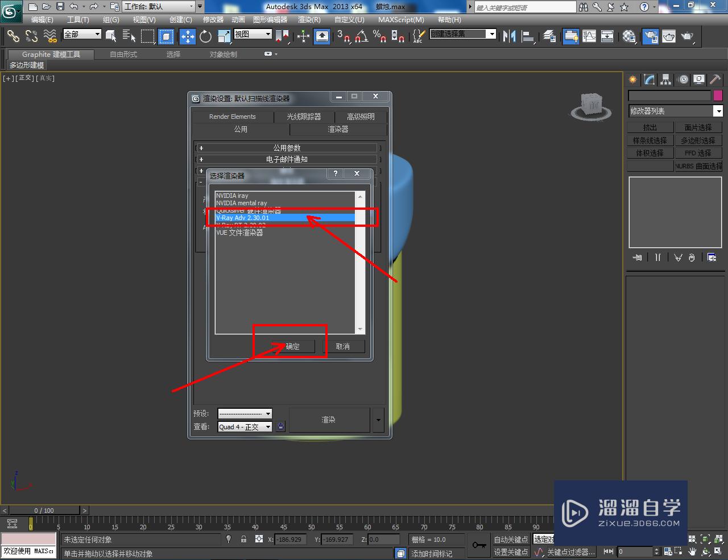Screen dimensions: 728x560
Task: Toggle the Window/Crossing selection icon
Action: [166, 36]
